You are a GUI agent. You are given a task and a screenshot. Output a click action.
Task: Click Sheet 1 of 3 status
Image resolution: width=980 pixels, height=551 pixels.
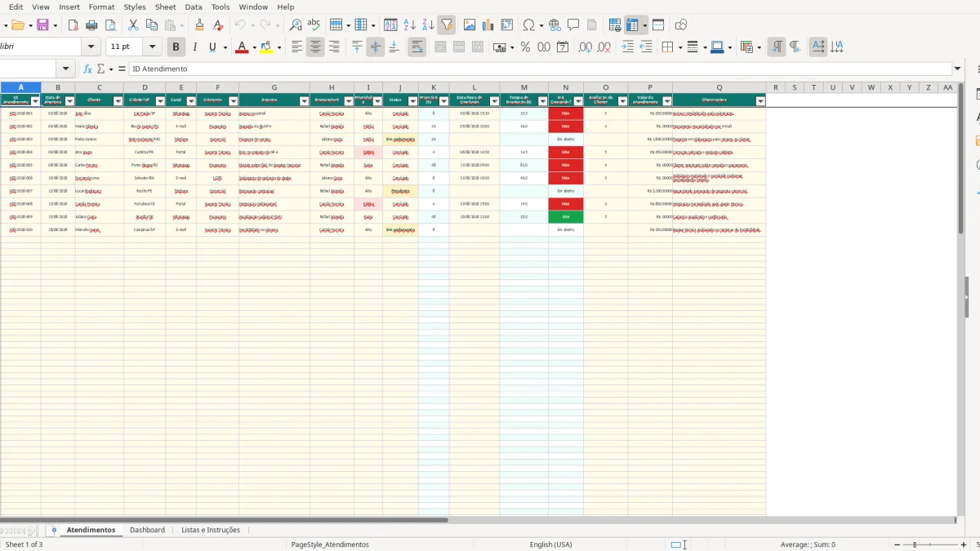click(x=24, y=544)
